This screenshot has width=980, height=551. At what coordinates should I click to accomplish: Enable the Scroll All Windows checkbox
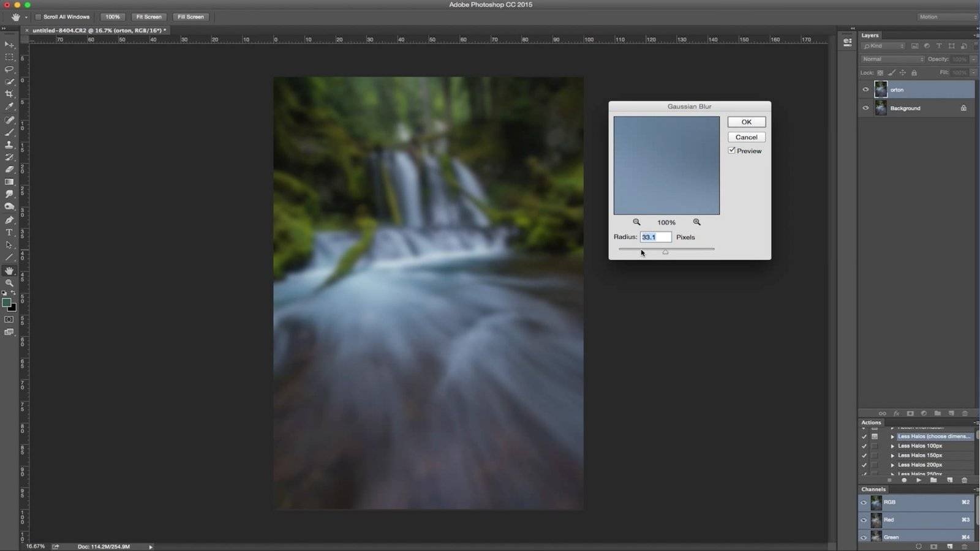pos(39,17)
